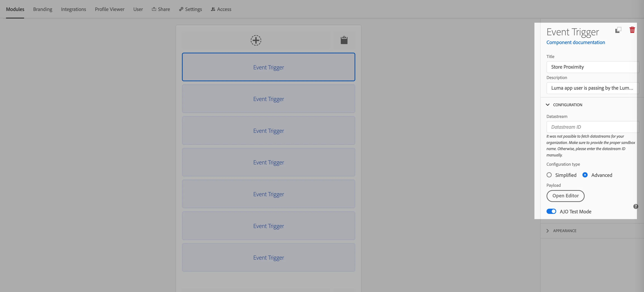Switch to the Branding tab
This screenshot has height=292, width=644.
[42, 9]
